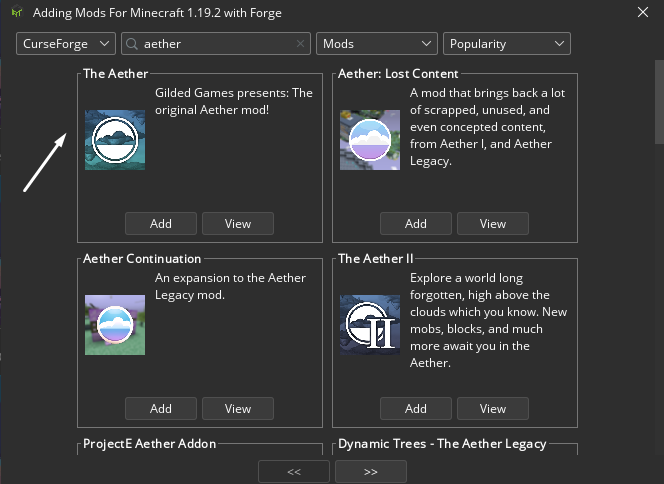664x484 pixels.
Task: Add The Aether mod
Action: (x=161, y=224)
